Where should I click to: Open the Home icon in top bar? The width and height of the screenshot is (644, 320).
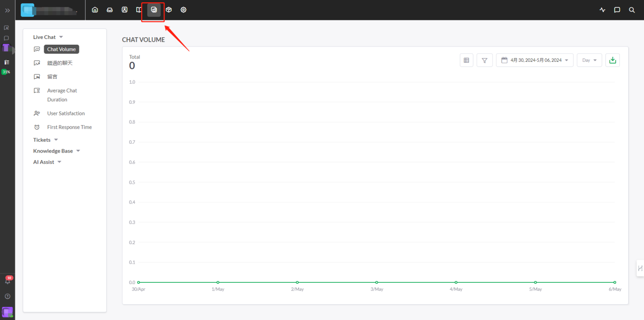[x=95, y=10]
